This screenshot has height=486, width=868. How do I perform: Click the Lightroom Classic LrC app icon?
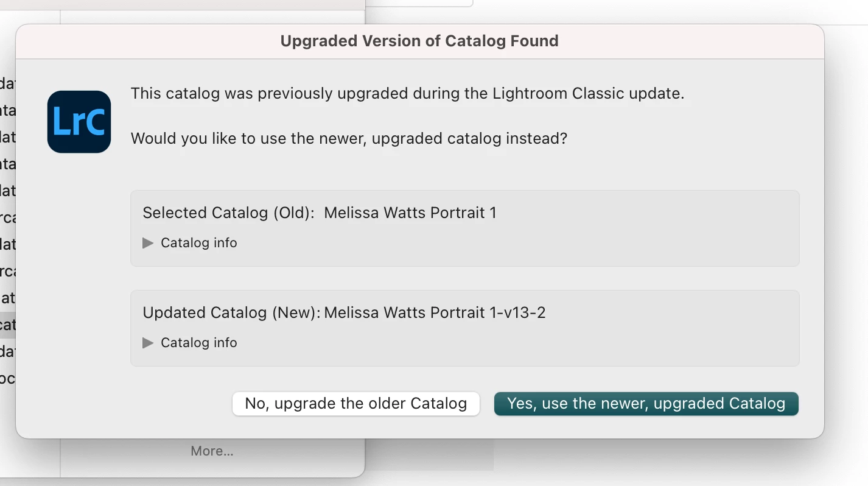pos(79,122)
